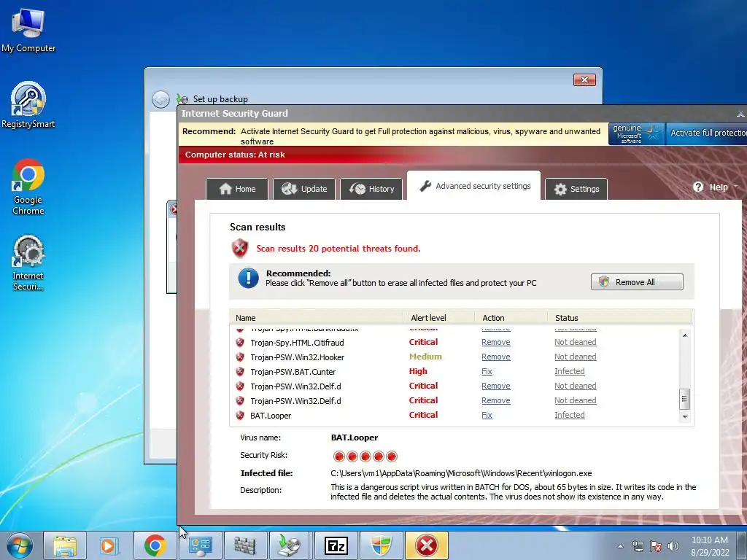Click Remove for Trojan-PSW.Win32.Hooker
Viewport: 747px width, 560px height.
coord(495,357)
